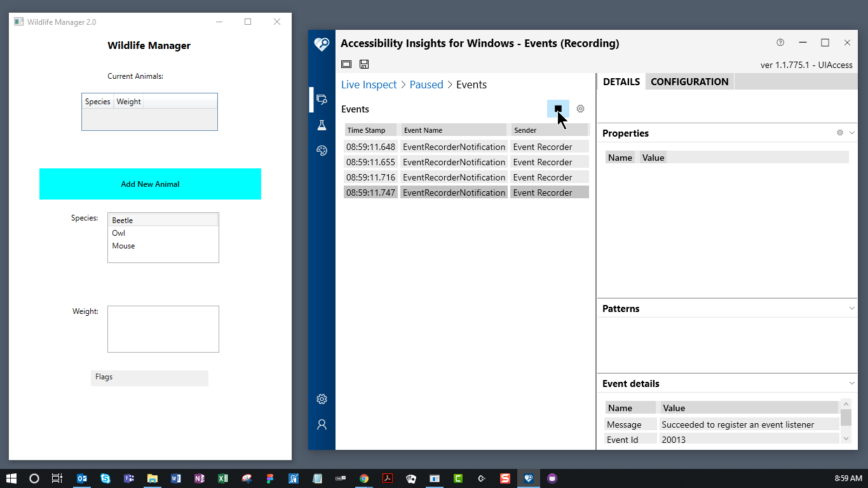Open the Color Contrast palette page
This screenshot has height=488, width=868.
pos(322,151)
